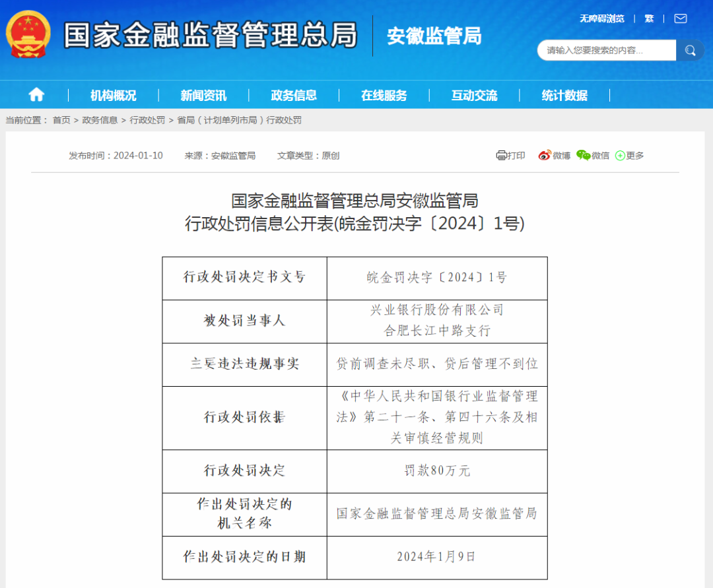Viewport: 713px width, 588px height.
Task: Click the 来源：安徽监管局 text
Action: (x=220, y=155)
